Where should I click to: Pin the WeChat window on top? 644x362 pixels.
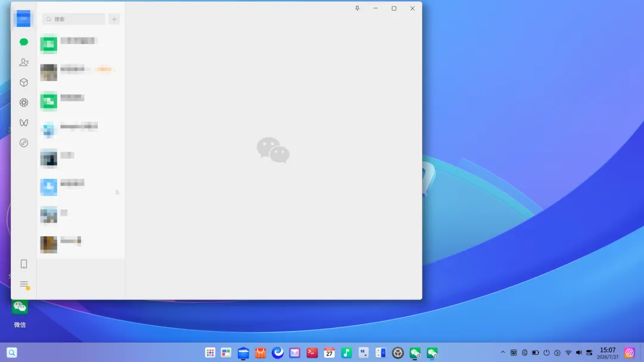357,8
